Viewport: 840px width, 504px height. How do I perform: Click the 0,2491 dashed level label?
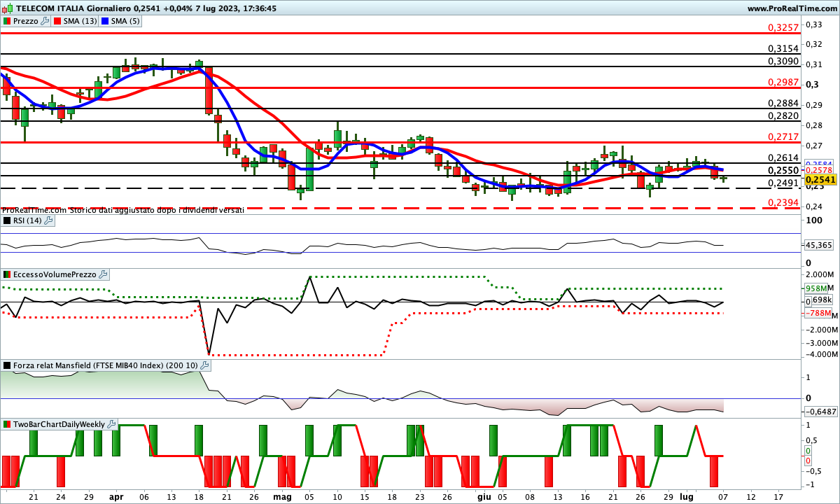pyautogui.click(x=783, y=183)
